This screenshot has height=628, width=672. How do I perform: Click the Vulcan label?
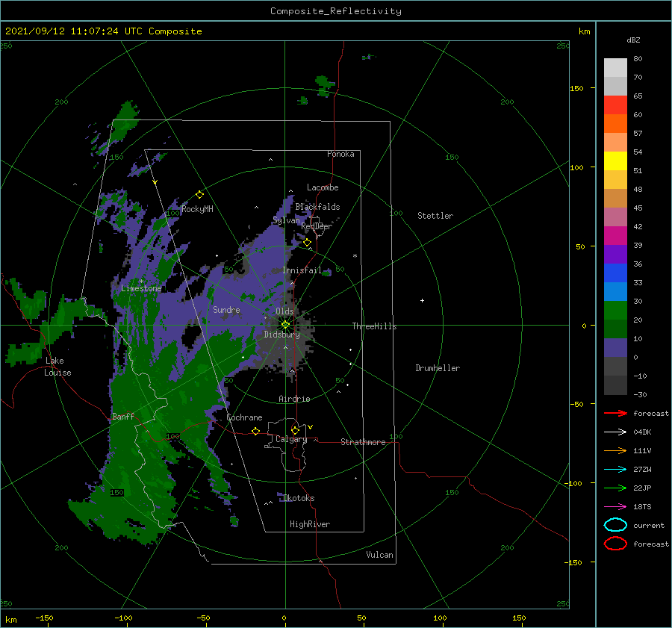pyautogui.click(x=380, y=555)
